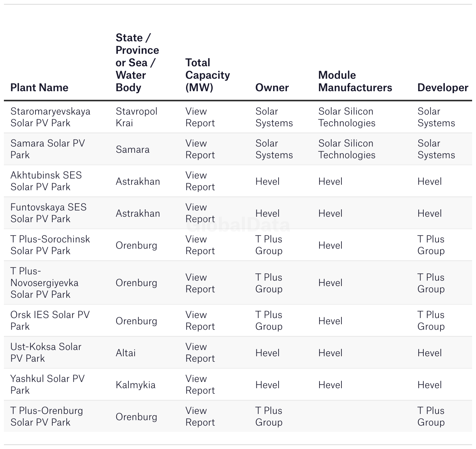
Task: Click the Total Capacity (MW) column header
Action: tap(208, 75)
